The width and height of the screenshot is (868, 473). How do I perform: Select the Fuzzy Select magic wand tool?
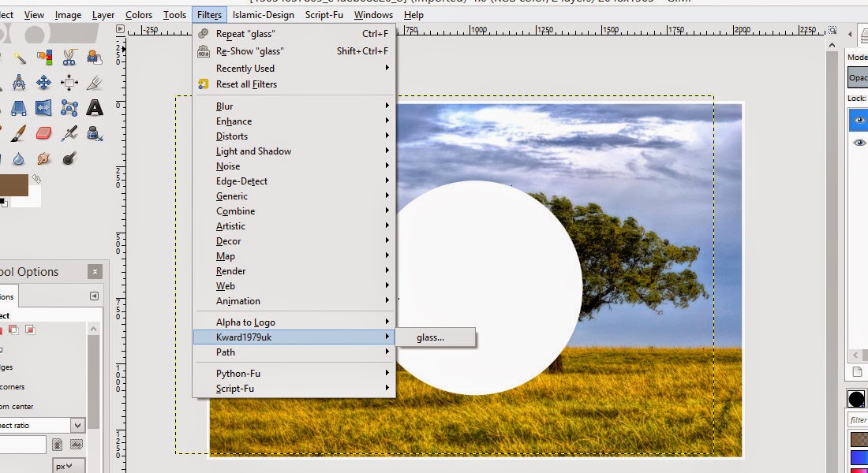(20, 58)
